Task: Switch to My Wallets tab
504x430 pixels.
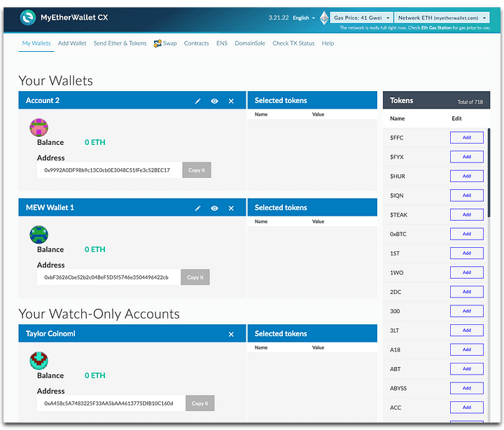Action: click(x=36, y=43)
